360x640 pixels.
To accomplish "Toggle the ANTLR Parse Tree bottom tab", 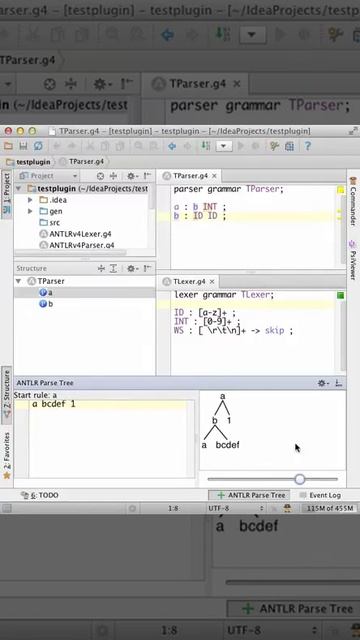I will click(x=249, y=495).
